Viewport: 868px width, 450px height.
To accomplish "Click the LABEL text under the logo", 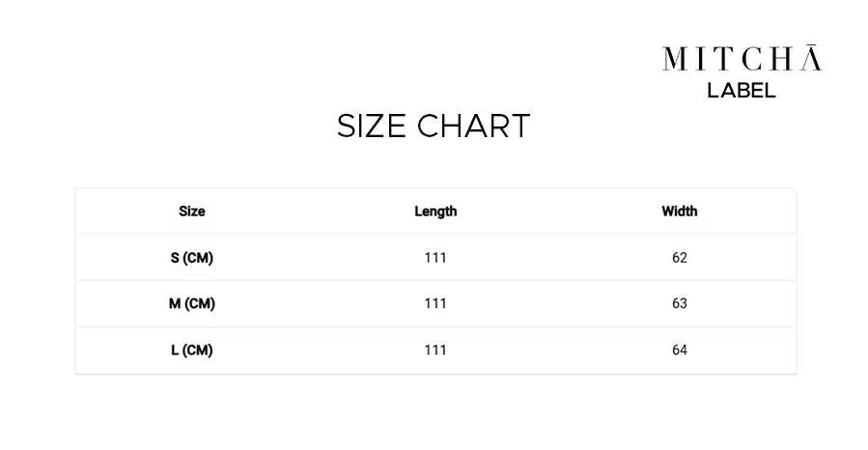I will (x=742, y=91).
